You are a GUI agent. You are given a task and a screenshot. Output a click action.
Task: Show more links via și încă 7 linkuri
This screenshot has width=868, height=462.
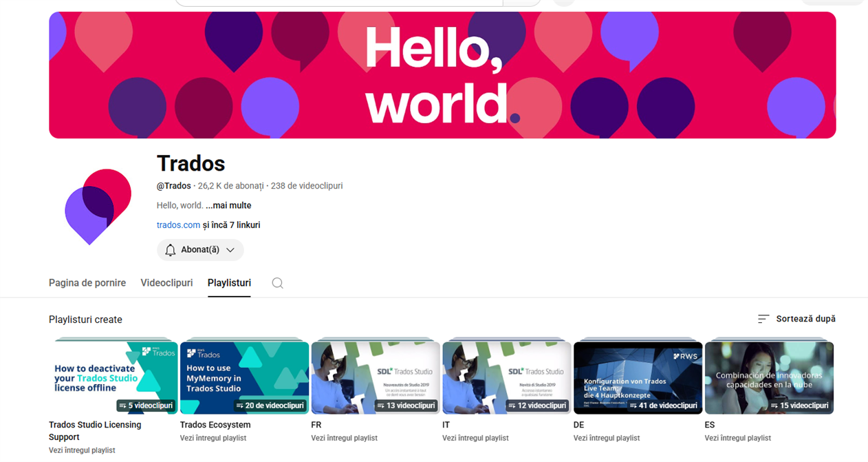tap(232, 225)
